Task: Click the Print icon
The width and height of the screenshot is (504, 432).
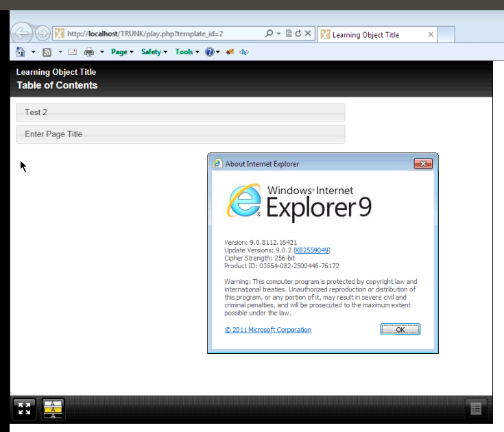Action: pyautogui.click(x=89, y=51)
